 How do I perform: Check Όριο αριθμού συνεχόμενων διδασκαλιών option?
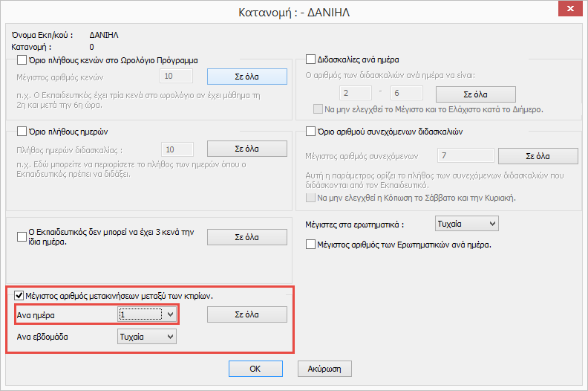(x=312, y=132)
